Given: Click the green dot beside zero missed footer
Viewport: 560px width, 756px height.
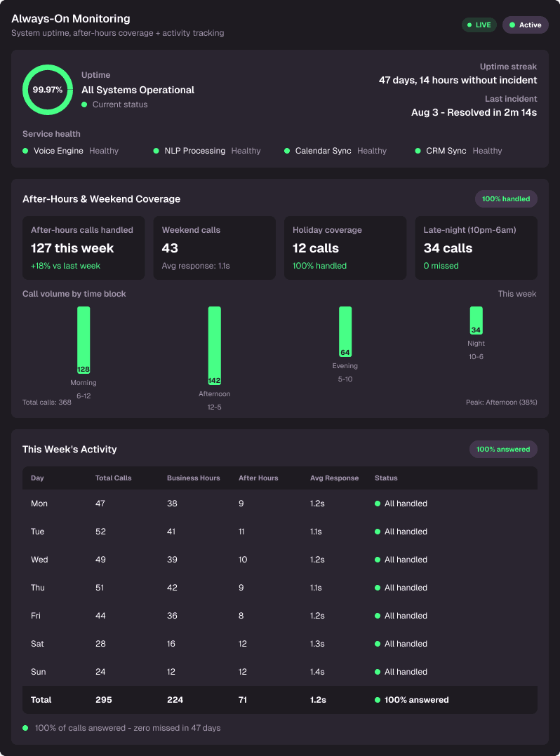Looking at the screenshot, I should (25, 728).
